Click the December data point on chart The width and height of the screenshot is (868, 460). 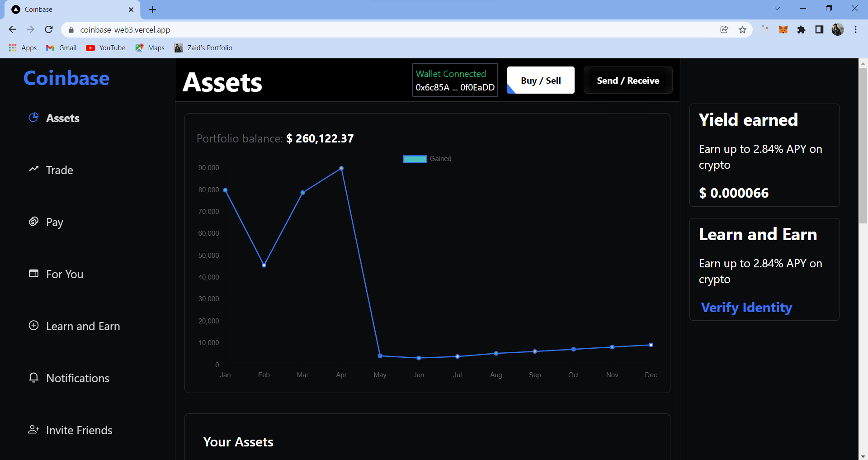pos(651,345)
